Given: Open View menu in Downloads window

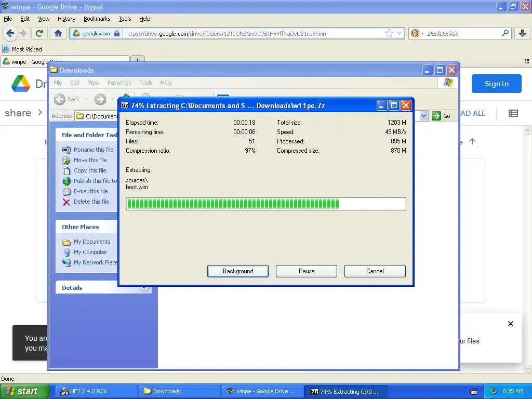Looking at the screenshot, I should (94, 83).
